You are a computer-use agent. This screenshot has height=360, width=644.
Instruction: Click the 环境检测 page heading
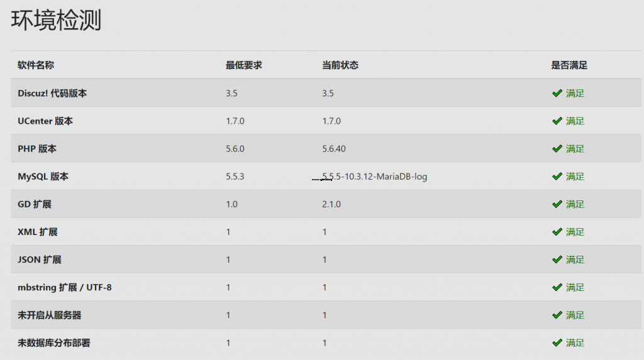coord(56,20)
